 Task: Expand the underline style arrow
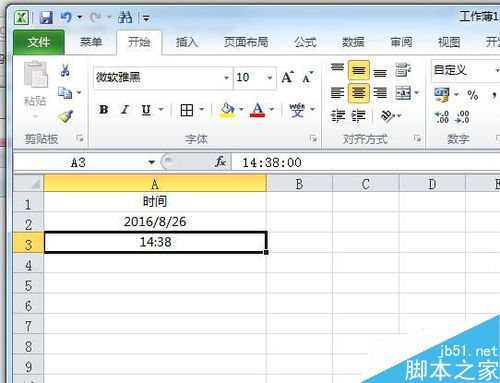pyautogui.click(x=161, y=109)
